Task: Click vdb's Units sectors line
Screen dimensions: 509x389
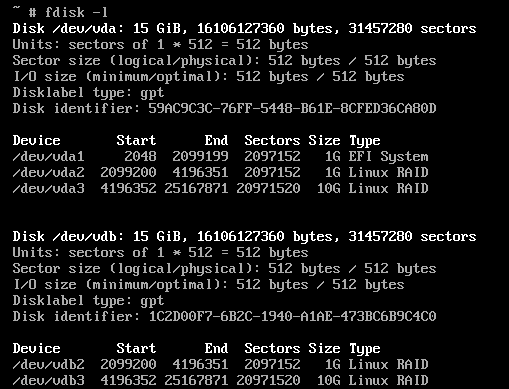Action: coord(160,252)
